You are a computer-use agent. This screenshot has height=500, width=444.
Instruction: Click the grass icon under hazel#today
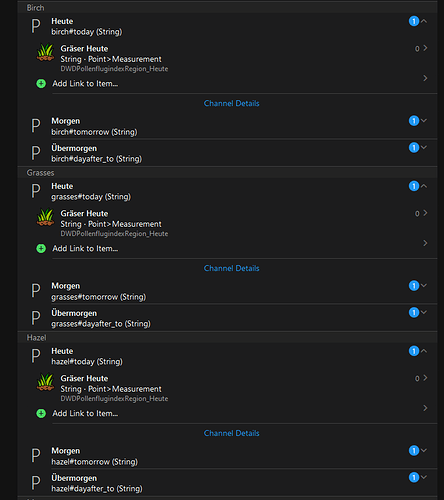coord(45,383)
